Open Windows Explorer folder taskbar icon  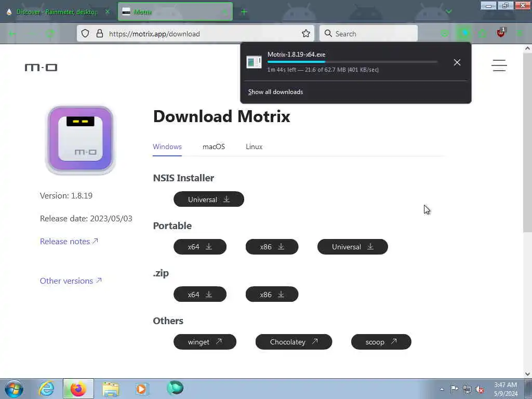point(111,389)
